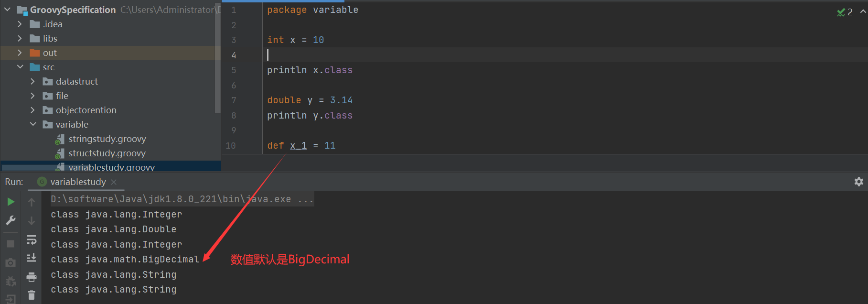Screen dimensions: 868x304
Task: Open Run panel settings gear
Action: click(x=858, y=182)
